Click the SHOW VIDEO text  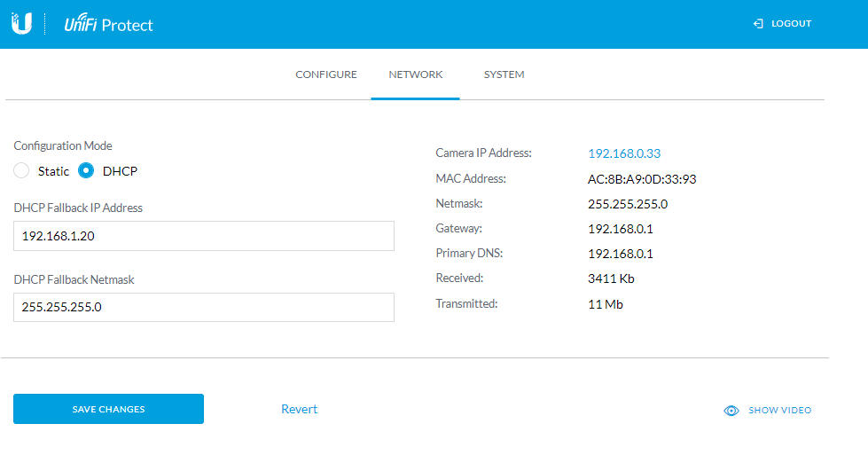tap(779, 410)
